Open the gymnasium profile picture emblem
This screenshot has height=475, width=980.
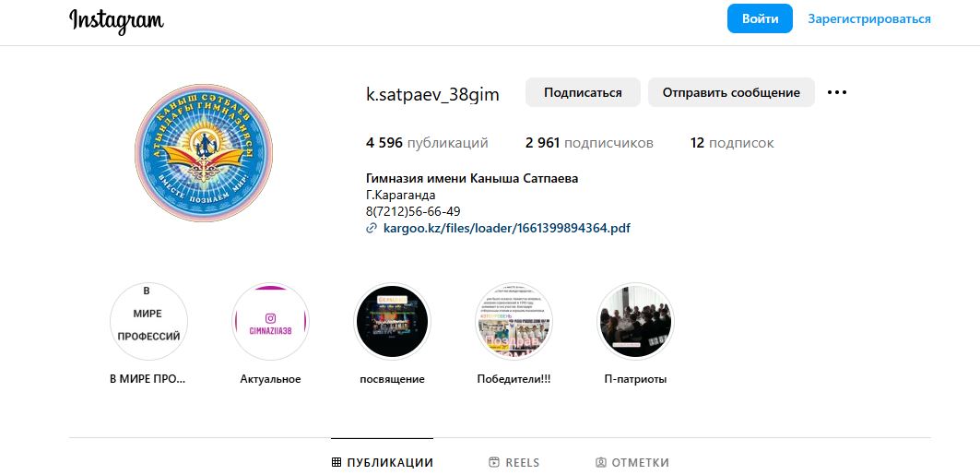(203, 153)
